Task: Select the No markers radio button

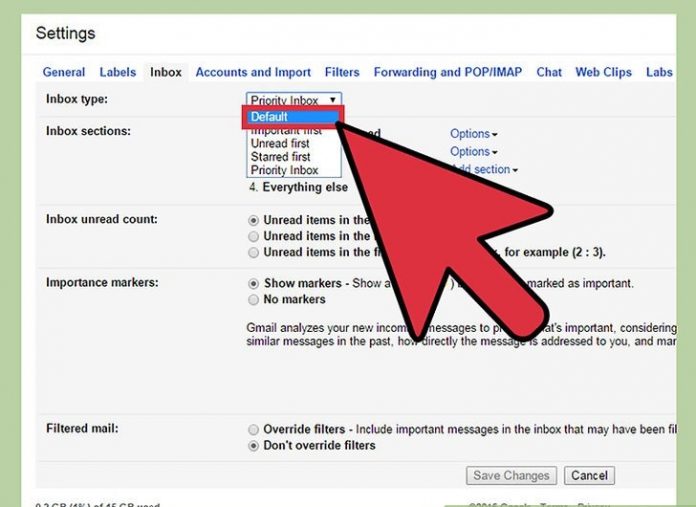Action: pyautogui.click(x=254, y=300)
